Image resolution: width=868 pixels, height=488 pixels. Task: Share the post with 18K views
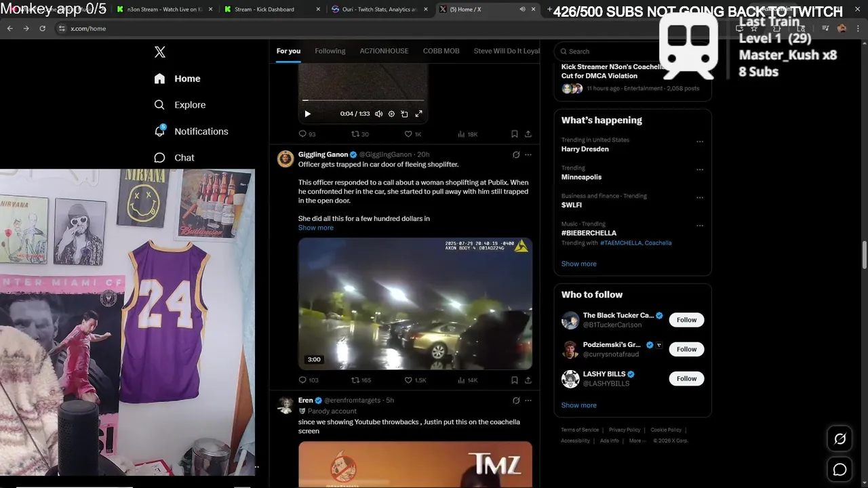click(528, 134)
